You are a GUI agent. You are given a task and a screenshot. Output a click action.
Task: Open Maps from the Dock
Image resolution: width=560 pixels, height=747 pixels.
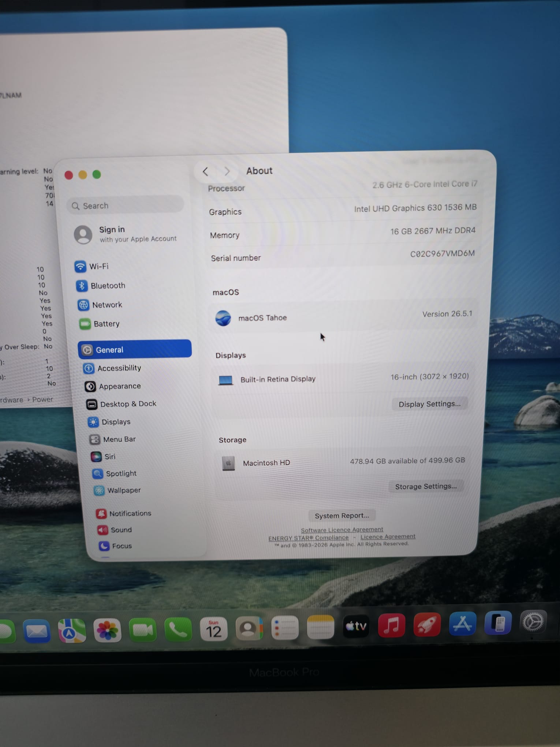[72, 631]
